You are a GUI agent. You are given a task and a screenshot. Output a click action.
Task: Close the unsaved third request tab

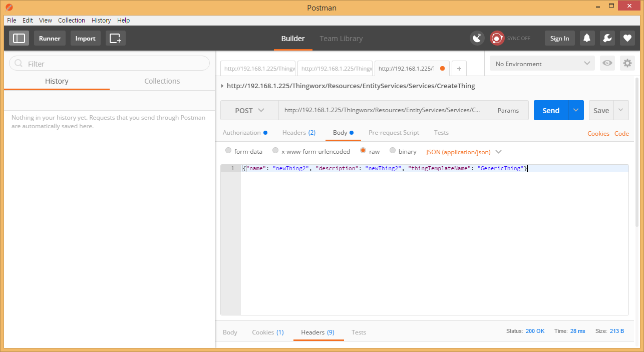[442, 69]
